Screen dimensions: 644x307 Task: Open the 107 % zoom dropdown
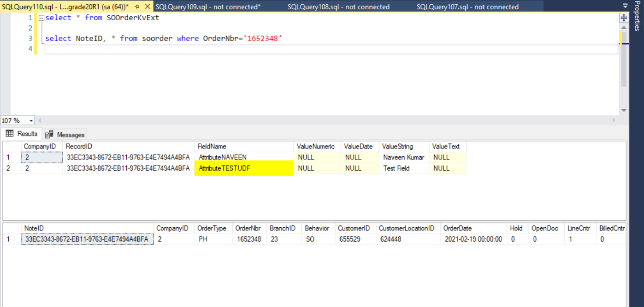[31, 121]
